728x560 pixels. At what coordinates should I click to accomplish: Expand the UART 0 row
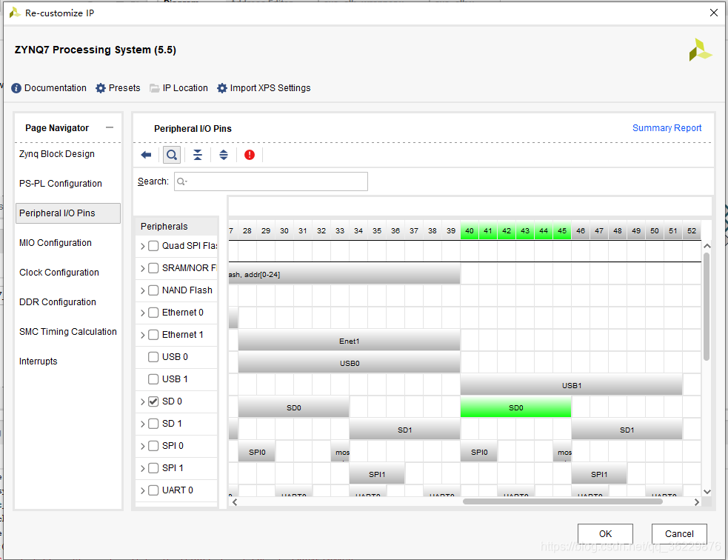click(142, 491)
